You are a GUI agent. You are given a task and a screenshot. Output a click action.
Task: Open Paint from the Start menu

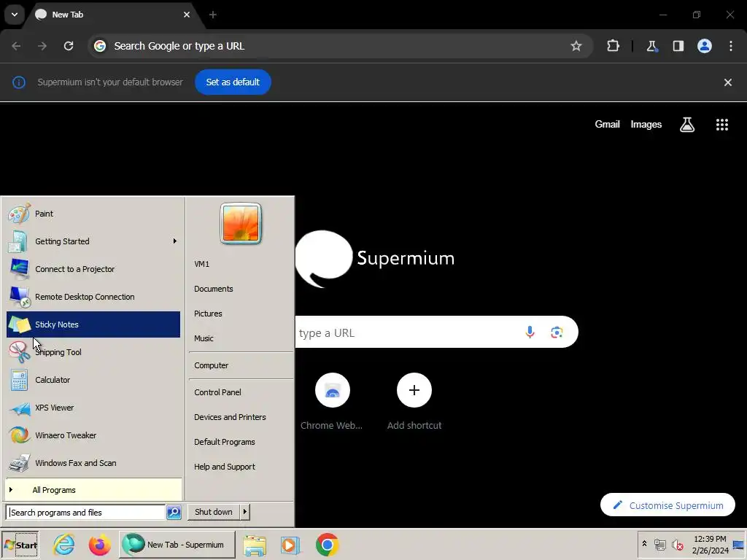coord(93,214)
